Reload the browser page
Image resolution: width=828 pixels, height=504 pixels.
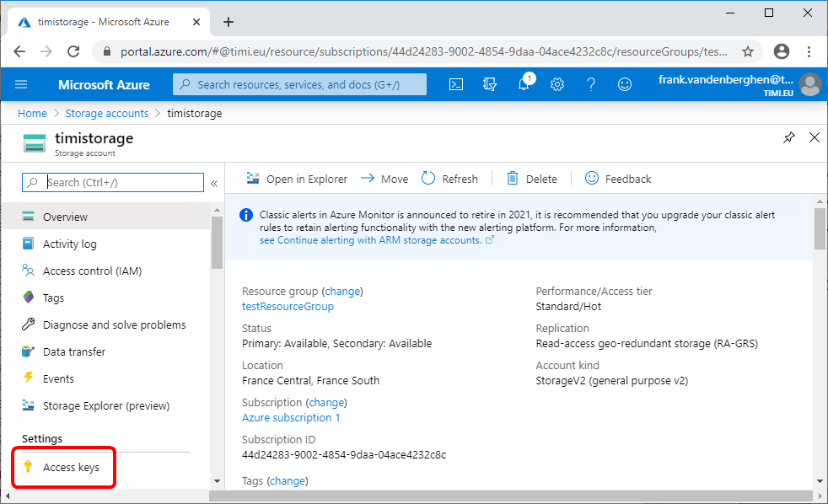[73, 51]
